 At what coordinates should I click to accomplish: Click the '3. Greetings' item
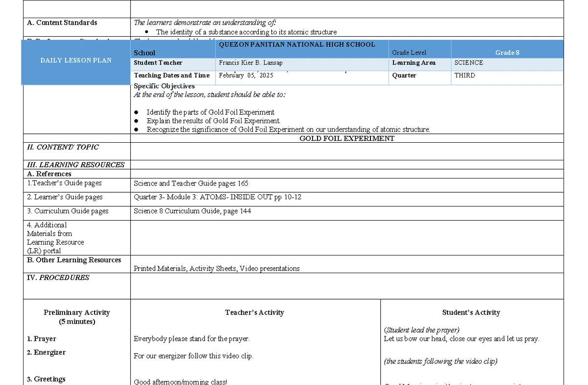(x=46, y=379)
